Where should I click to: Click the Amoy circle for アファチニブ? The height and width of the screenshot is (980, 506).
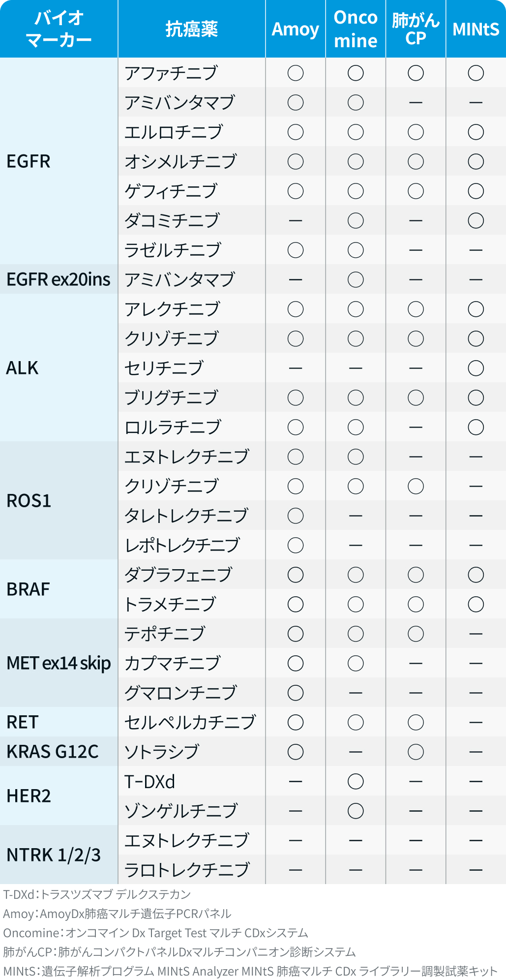[296, 73]
